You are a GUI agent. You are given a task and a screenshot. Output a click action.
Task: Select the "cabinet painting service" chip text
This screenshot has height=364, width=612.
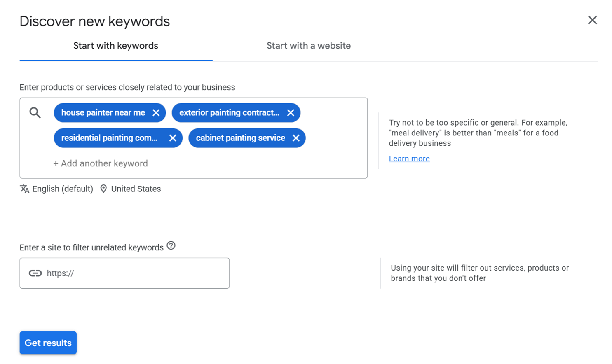241,138
